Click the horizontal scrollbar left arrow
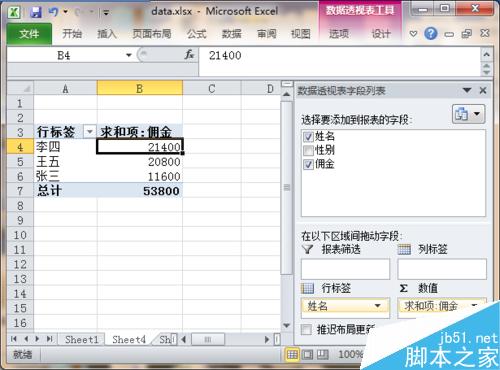 pos(183,340)
